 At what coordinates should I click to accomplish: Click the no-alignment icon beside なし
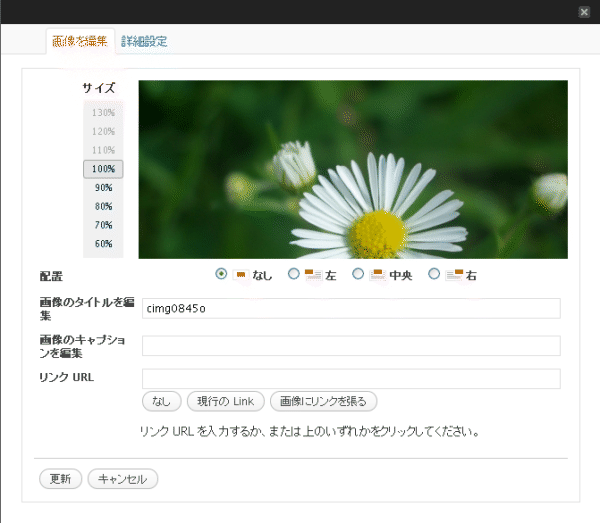[x=241, y=275]
